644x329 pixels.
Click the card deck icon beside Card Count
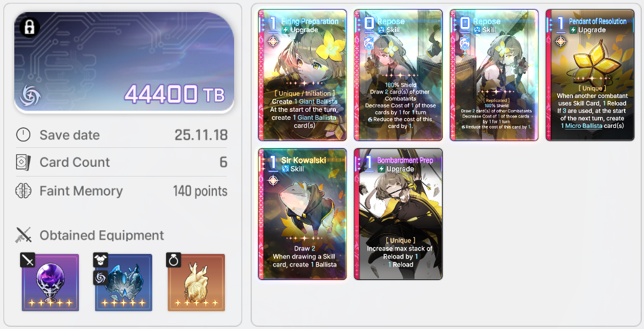coord(23,162)
